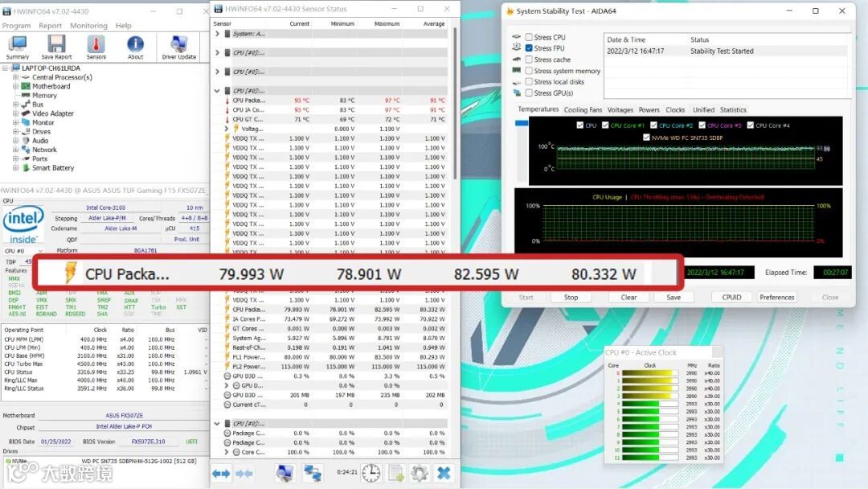Switch to Statistics tab in AIDA64

coord(734,109)
